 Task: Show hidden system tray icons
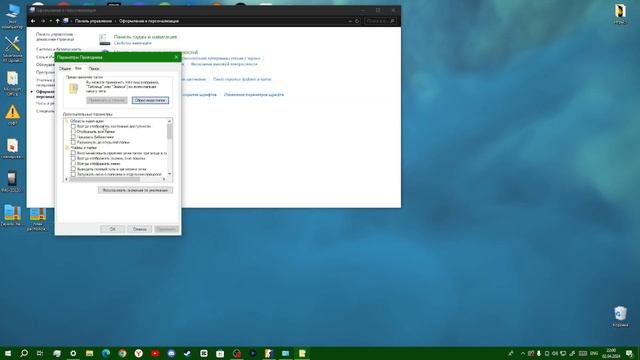522,353
